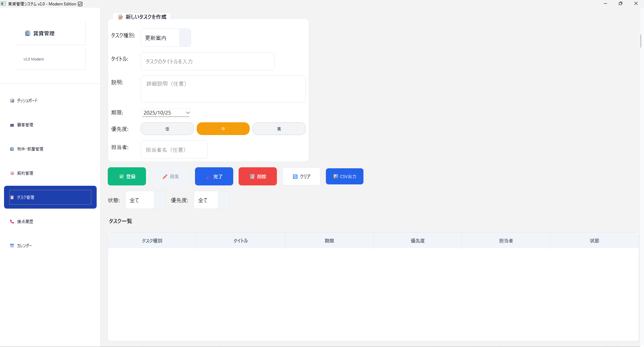The image size is (644, 347).
Task: Open the 優先度 filter dropdown set to 全て
Action: coord(224,200)
